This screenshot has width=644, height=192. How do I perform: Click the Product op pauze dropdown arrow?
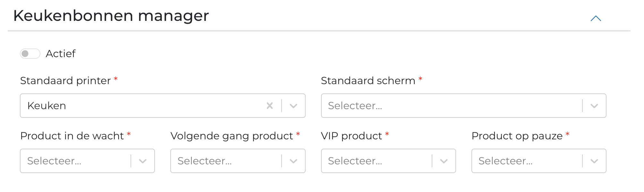(x=595, y=161)
